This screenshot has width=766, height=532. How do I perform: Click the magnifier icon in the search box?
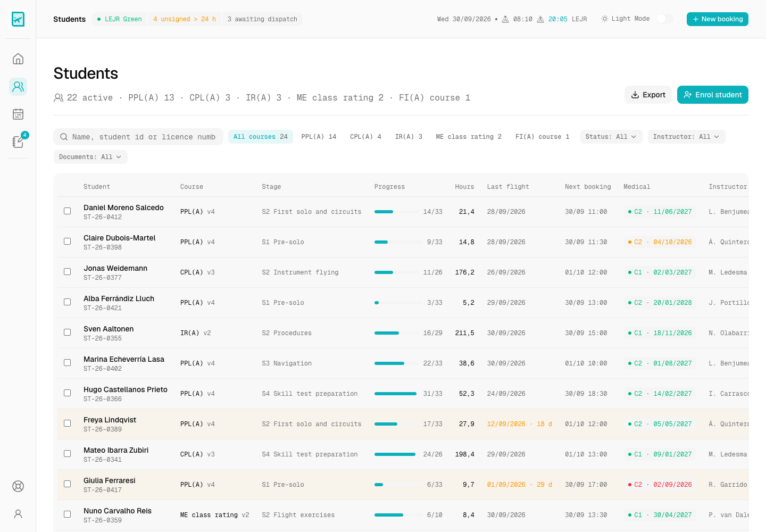pos(64,137)
